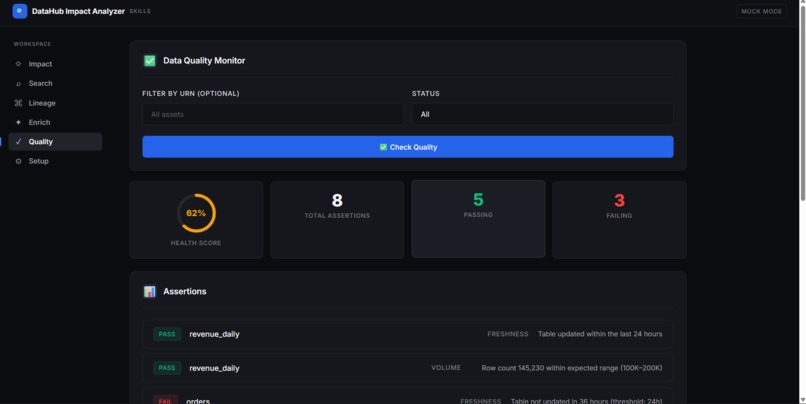Open the Impact workspace page
The height and width of the screenshot is (404, 806).
(x=55, y=64)
